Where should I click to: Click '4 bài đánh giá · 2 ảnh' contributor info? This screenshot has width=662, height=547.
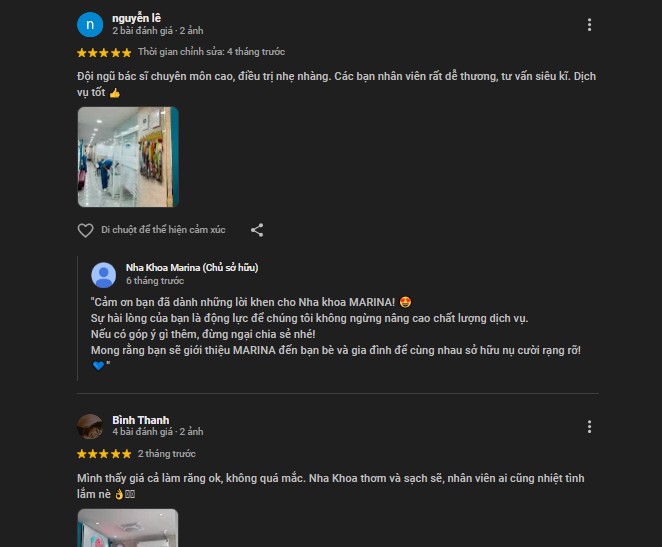pos(158,432)
